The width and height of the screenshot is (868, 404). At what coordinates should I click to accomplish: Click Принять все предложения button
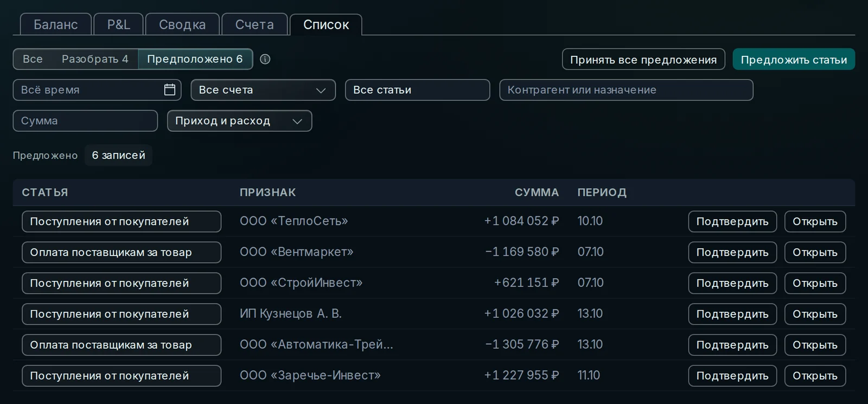pyautogui.click(x=643, y=60)
